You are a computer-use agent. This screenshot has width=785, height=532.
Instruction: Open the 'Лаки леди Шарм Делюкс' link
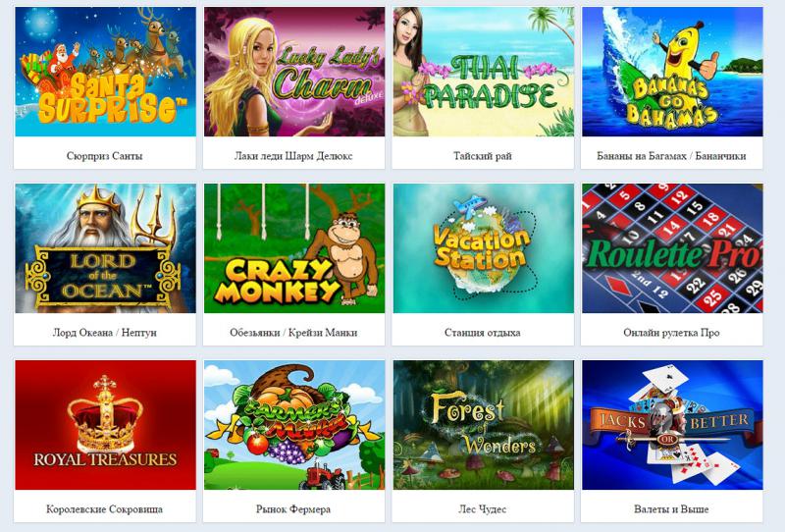point(293,156)
